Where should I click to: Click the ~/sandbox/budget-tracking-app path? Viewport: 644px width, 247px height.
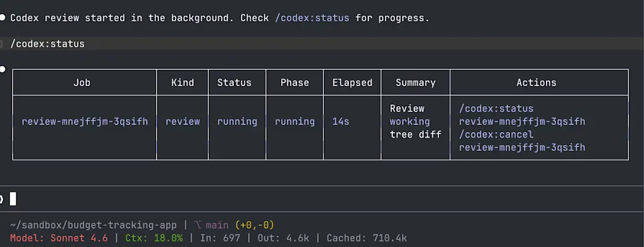[93, 225]
